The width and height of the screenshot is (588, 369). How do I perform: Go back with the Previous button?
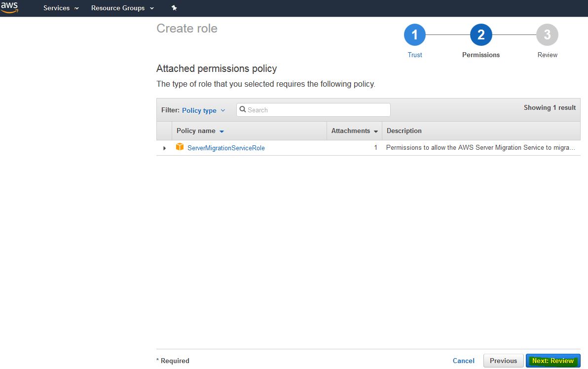tap(503, 361)
